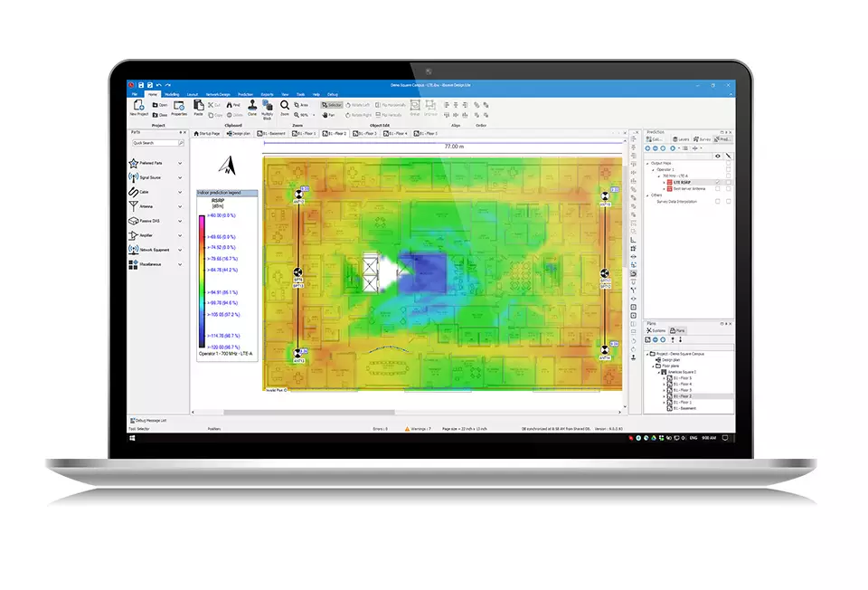Expand the Signal Source parts category
The image size is (868, 590).
(x=180, y=178)
